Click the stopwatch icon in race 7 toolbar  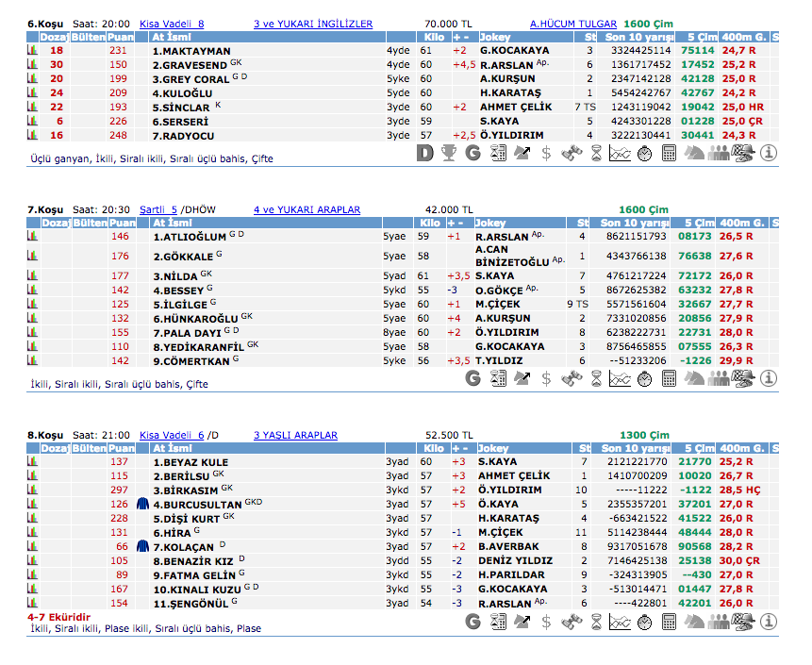pos(644,378)
